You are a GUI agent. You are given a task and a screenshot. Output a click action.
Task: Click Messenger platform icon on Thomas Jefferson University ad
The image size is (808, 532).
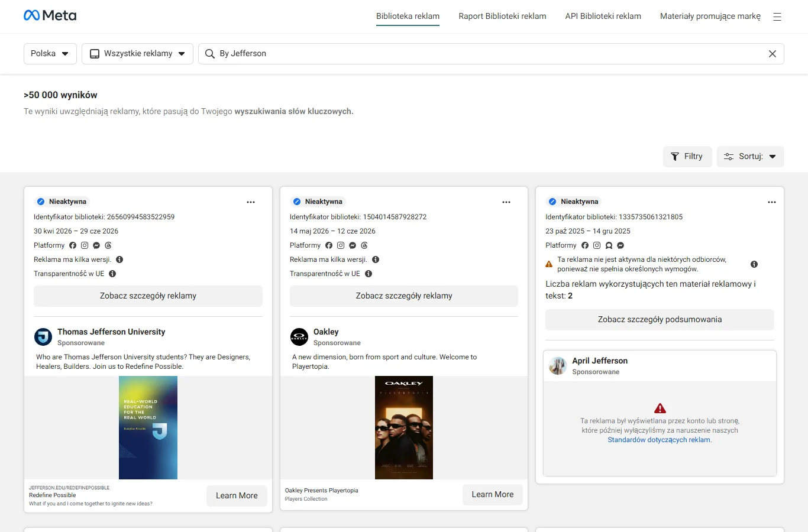point(96,245)
